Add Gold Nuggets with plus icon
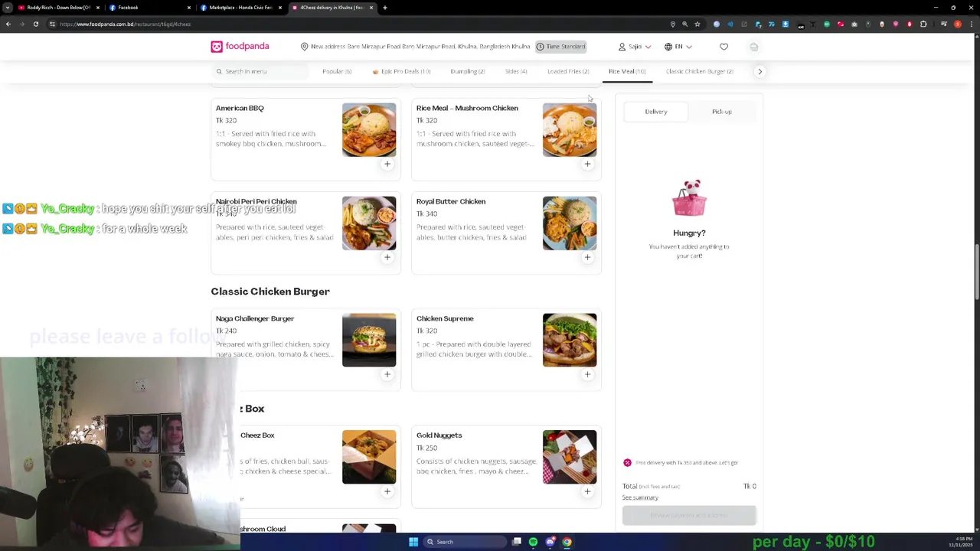Viewport: 980px width, 551px height. [x=588, y=491]
